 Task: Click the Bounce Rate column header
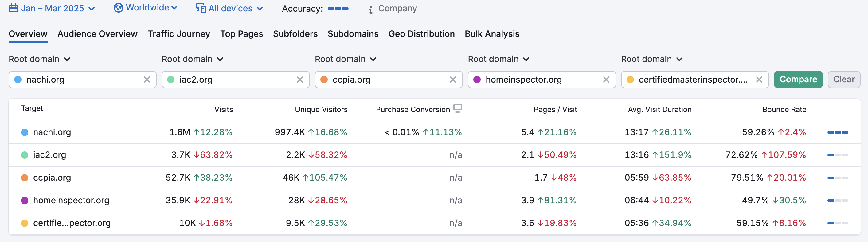784,110
